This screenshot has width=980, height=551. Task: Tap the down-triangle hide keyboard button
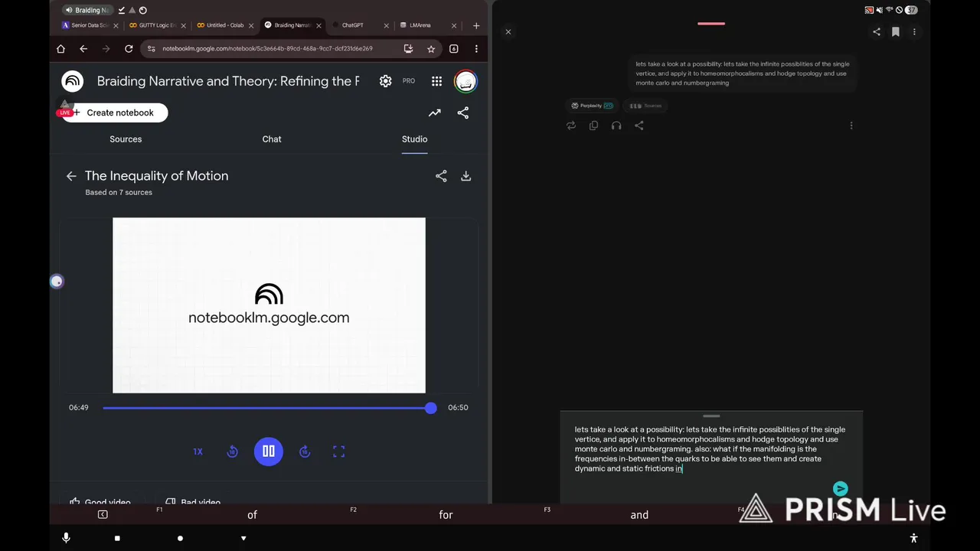(243, 538)
